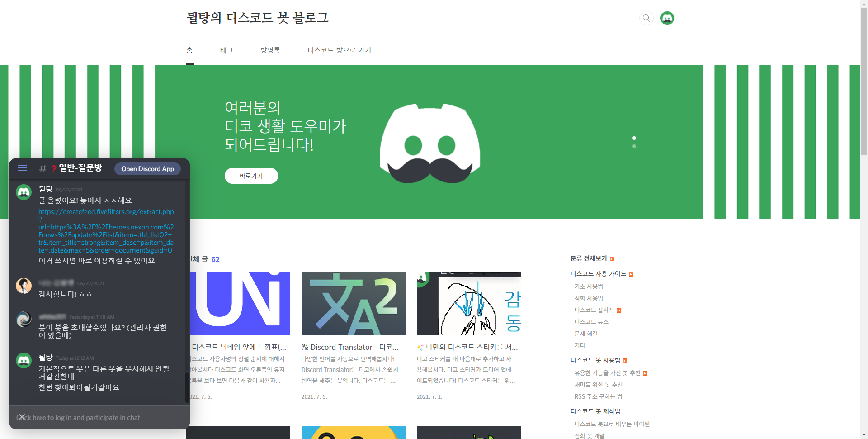Click the large Discord mustache logo in banner
This screenshot has height=439, width=868.
click(430, 143)
